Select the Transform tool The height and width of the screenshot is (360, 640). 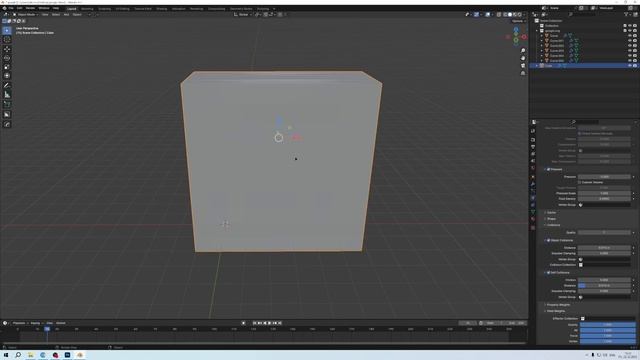pos(7,76)
